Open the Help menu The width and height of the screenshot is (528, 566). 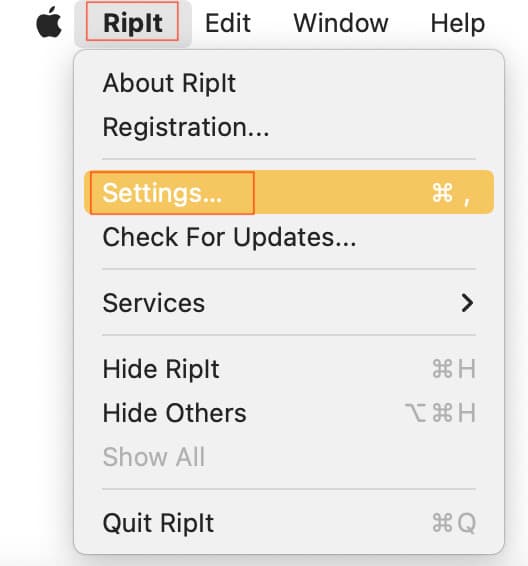(458, 24)
